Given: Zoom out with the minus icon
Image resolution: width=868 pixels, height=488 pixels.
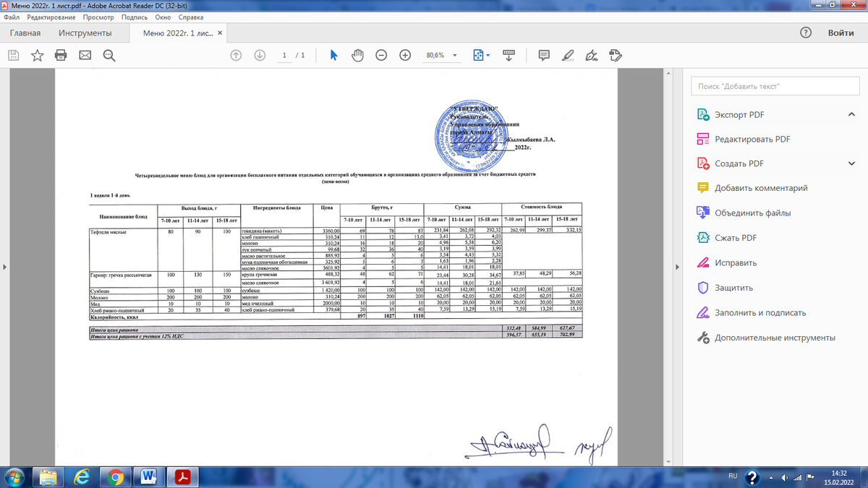Looking at the screenshot, I should 381,56.
